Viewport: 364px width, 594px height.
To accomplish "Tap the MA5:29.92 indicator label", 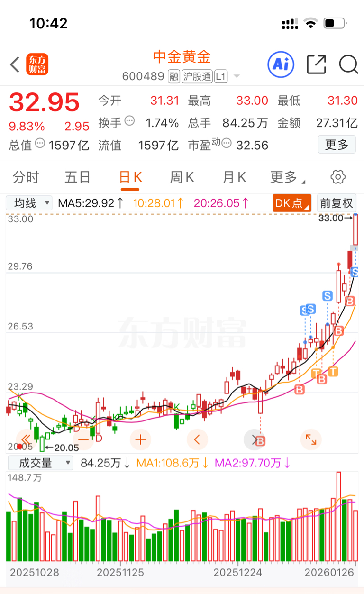I will 91,203.
